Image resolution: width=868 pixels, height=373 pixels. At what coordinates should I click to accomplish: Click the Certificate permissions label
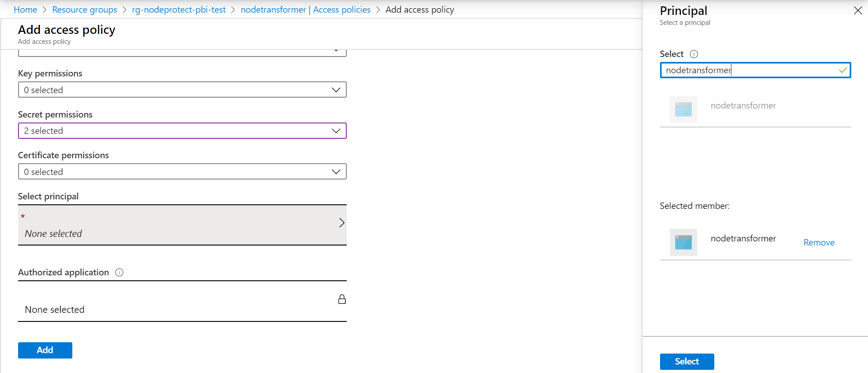[x=63, y=155]
